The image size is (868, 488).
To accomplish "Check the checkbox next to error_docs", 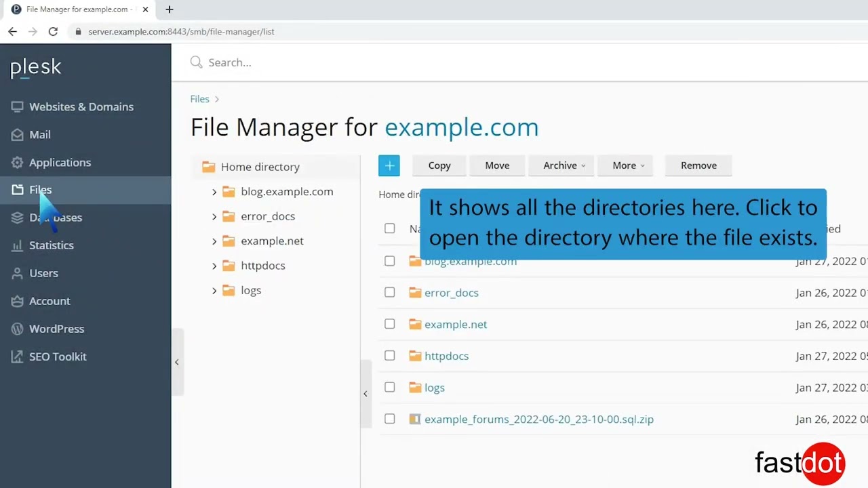I will pos(389,292).
